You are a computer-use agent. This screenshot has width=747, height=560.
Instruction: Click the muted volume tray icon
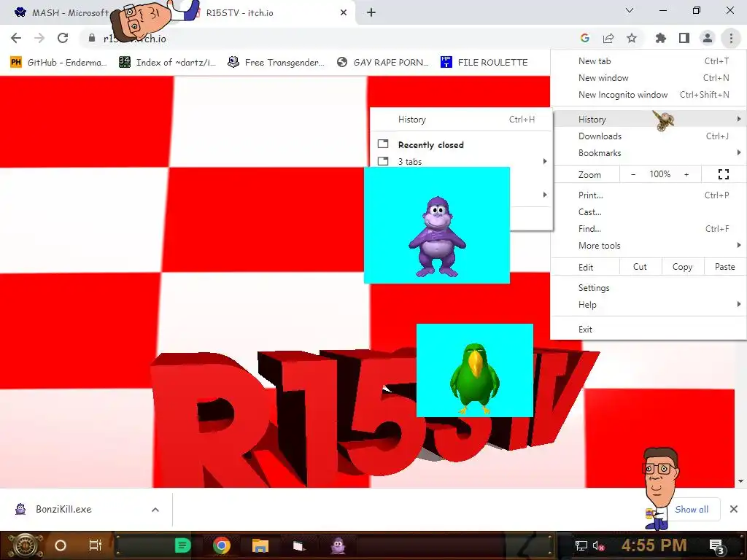599,545
